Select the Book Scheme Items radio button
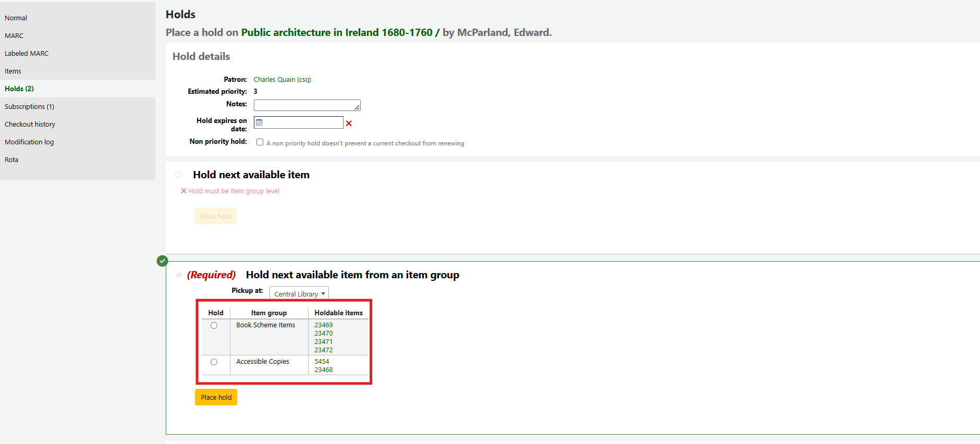The height and width of the screenshot is (444, 980). (214, 326)
